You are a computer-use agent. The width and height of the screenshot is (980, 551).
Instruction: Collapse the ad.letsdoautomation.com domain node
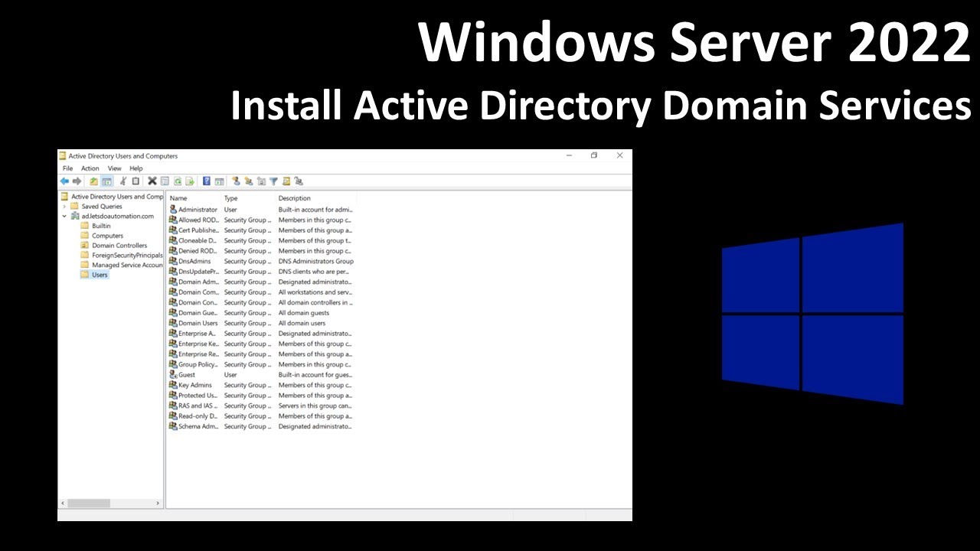tap(64, 216)
